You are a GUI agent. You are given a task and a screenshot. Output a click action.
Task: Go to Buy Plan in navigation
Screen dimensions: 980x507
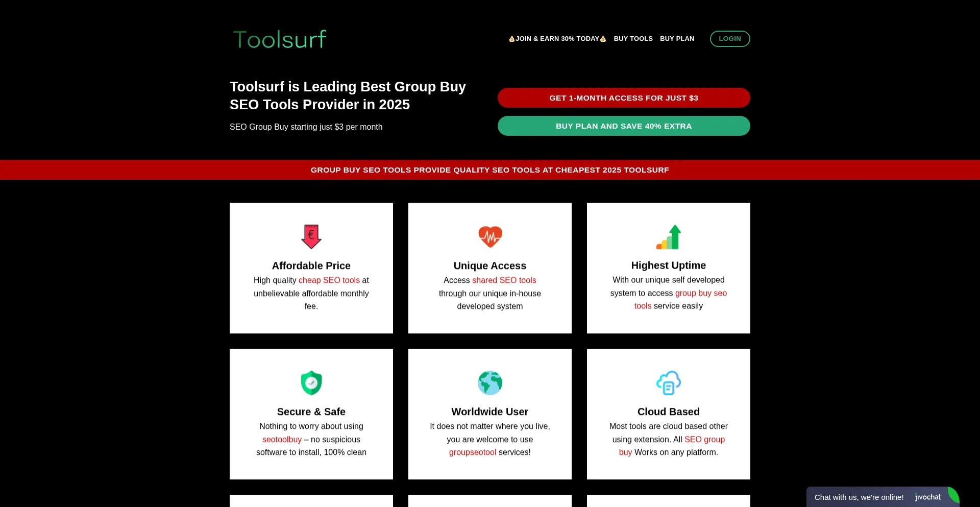pos(677,39)
